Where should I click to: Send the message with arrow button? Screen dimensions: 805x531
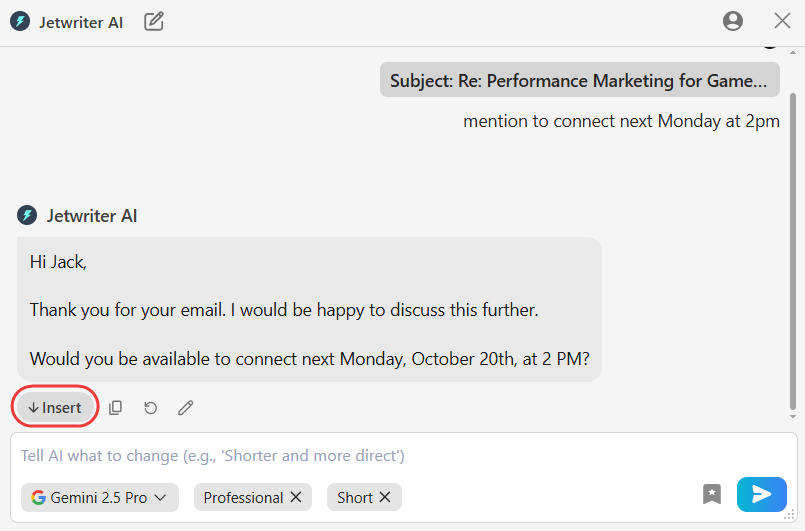(x=761, y=494)
